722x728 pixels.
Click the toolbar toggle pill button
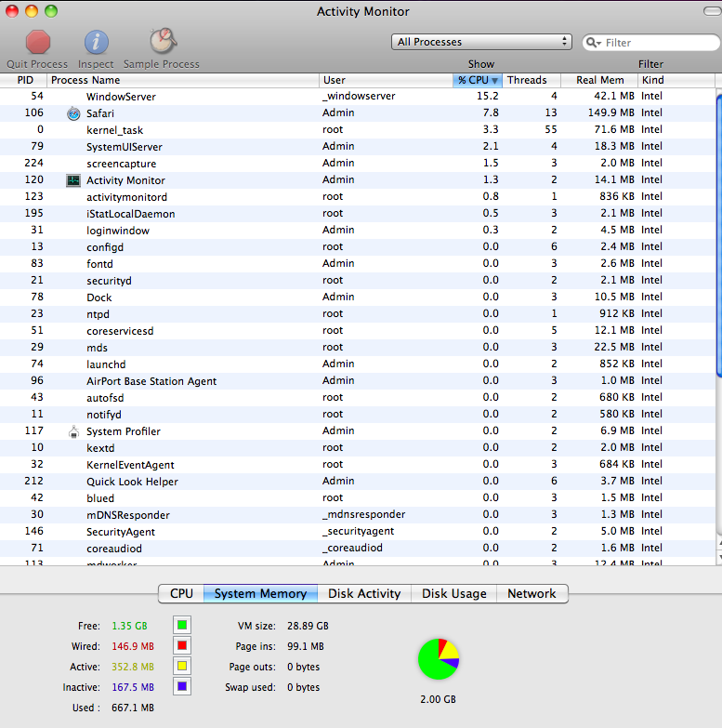point(713,11)
